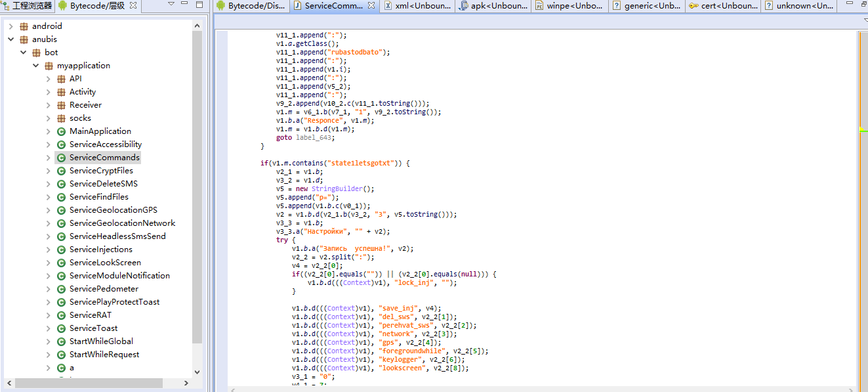Viewport: 868px width, 392px height.
Task: Collapse the bot package node
Action: click(23, 53)
